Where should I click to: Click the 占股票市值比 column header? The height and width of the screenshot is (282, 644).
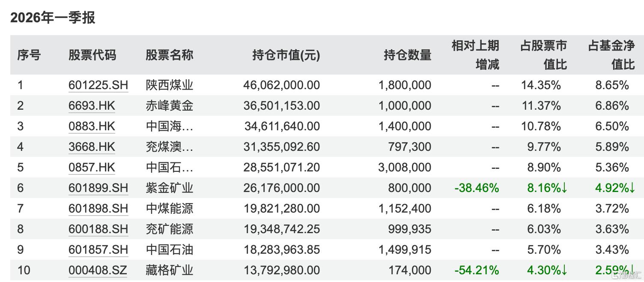tap(543, 55)
